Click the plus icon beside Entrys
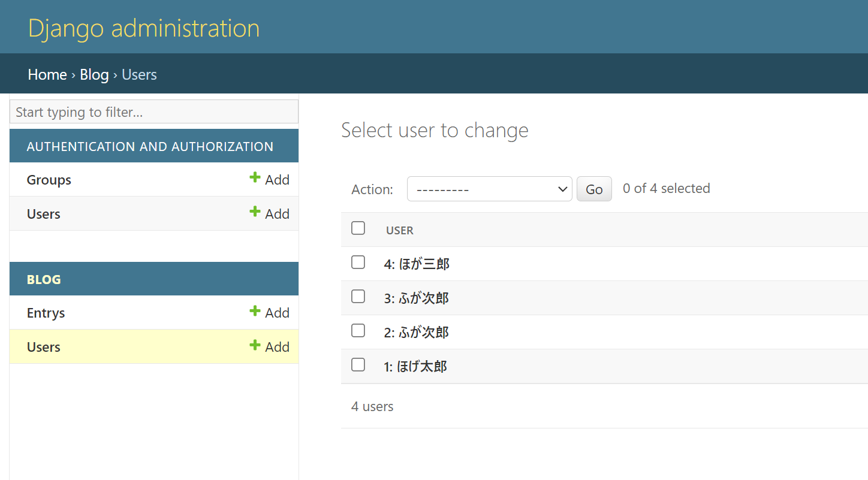868x480 pixels. (x=255, y=310)
